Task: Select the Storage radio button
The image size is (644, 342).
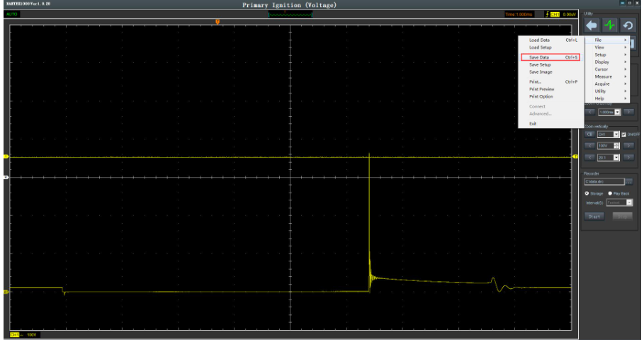Action: 587,193
